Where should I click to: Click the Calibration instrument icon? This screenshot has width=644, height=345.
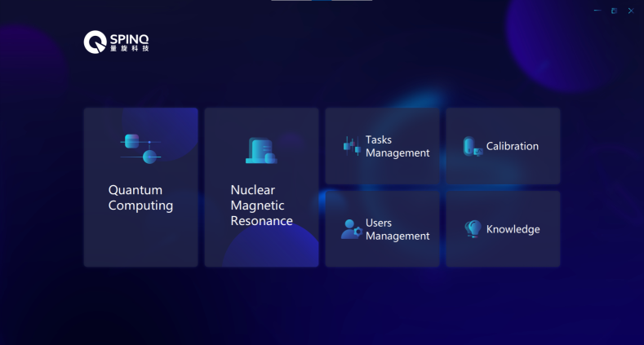473,147
